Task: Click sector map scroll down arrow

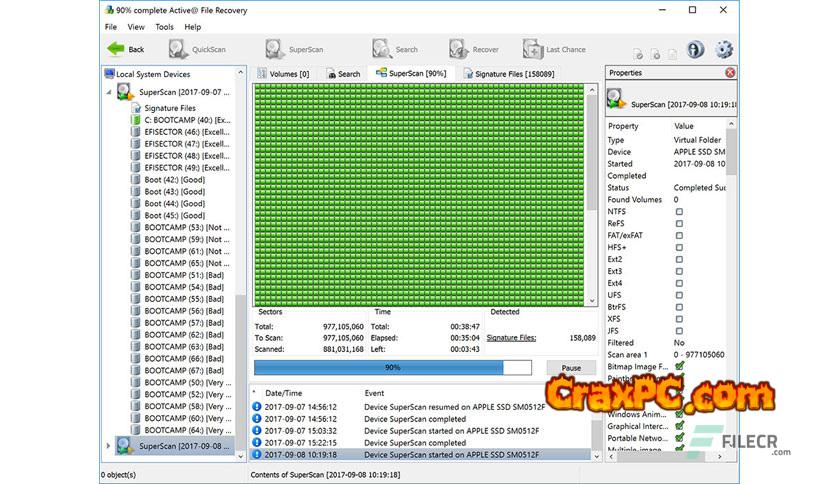Action: tap(592, 301)
